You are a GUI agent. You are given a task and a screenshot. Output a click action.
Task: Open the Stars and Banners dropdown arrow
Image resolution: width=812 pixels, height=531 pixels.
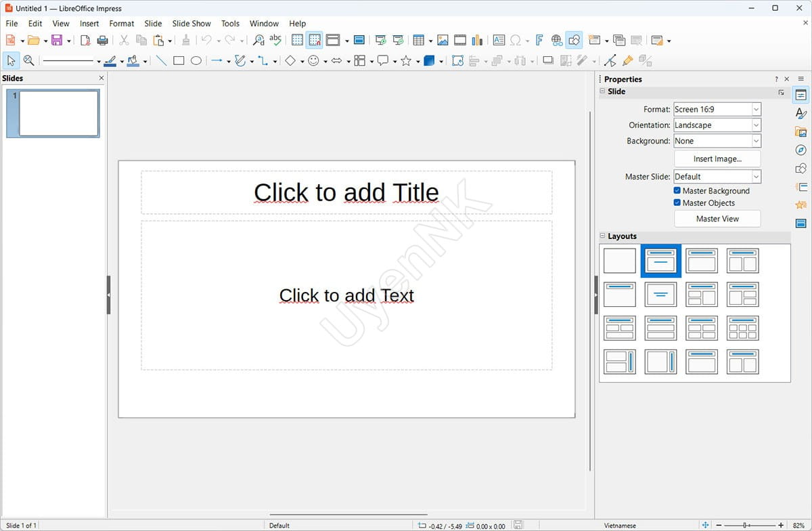[418, 61]
